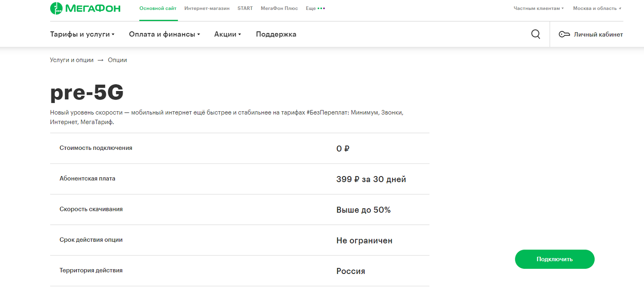Click the Россия value
Image resolution: width=644 pixels, height=295 pixels.
point(351,271)
